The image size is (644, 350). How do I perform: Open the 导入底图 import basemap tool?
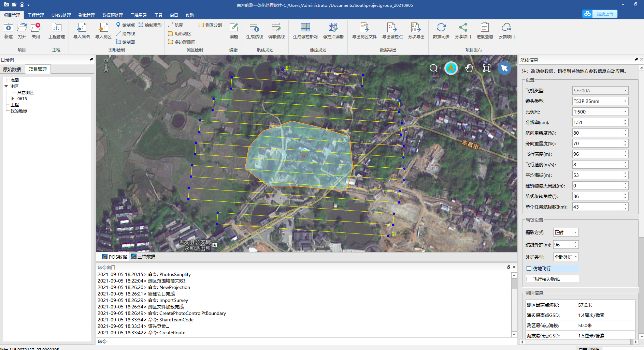pyautogui.click(x=81, y=28)
